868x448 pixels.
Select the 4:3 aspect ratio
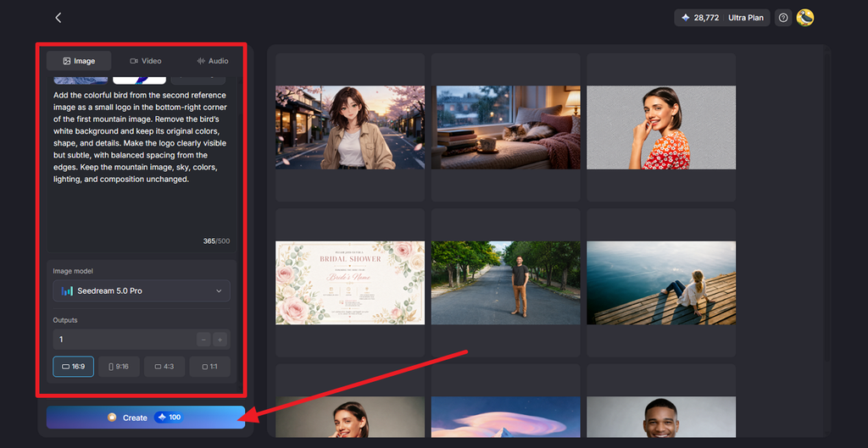tap(164, 367)
